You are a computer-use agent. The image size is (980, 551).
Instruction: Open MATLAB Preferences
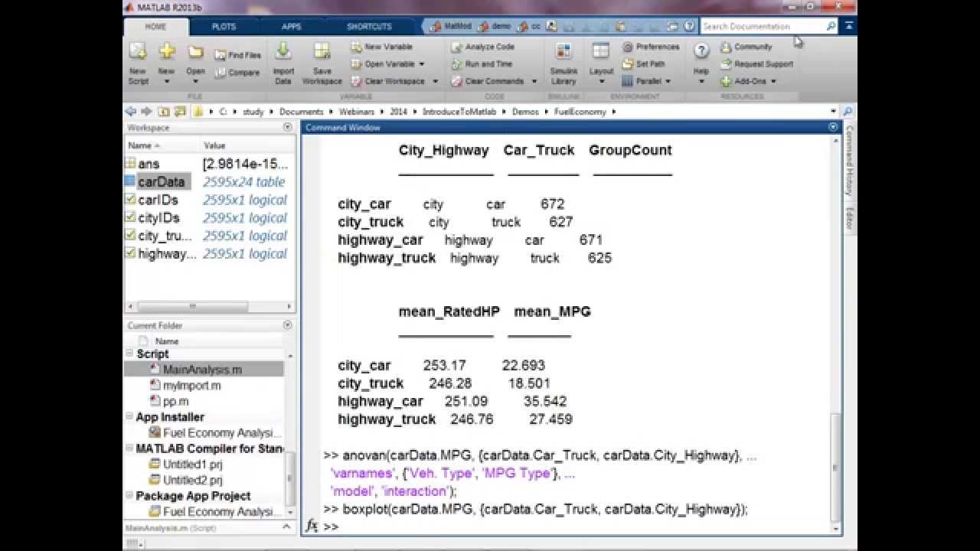[x=651, y=47]
